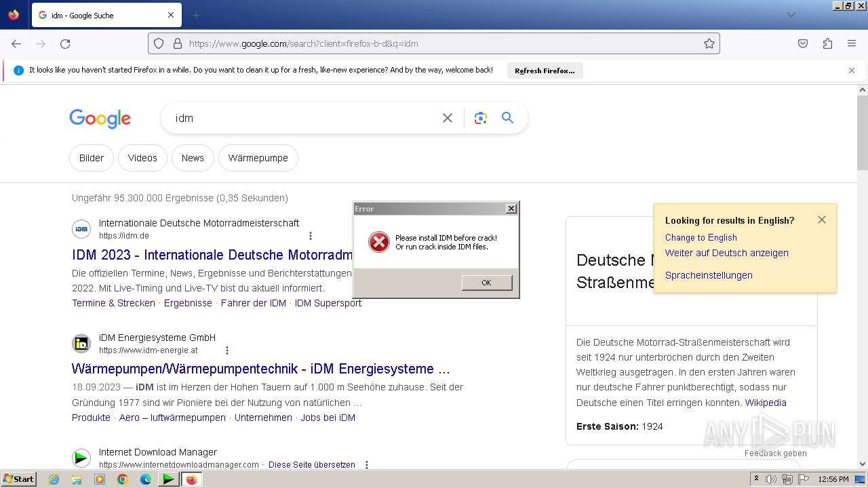Open the Jobs bei iDM sitelink
Screen dimensions: 868x488
(x=328, y=418)
